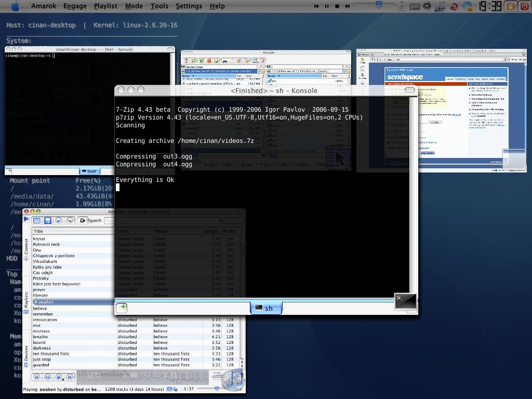
Task: Click the globe network tray icon
Action: pos(467,6)
